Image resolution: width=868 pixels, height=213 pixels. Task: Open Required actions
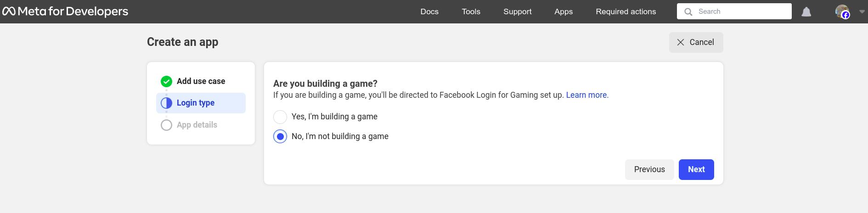pyautogui.click(x=626, y=11)
